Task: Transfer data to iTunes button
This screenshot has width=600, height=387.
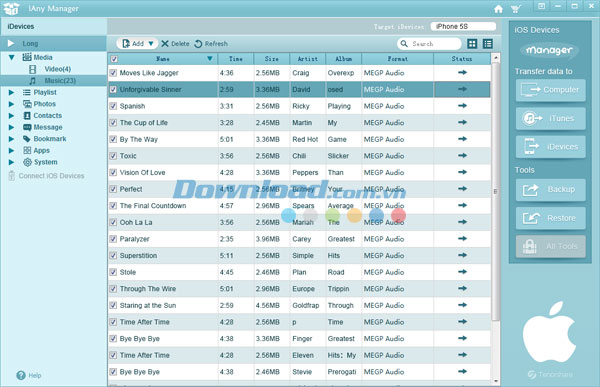Action: [551, 118]
